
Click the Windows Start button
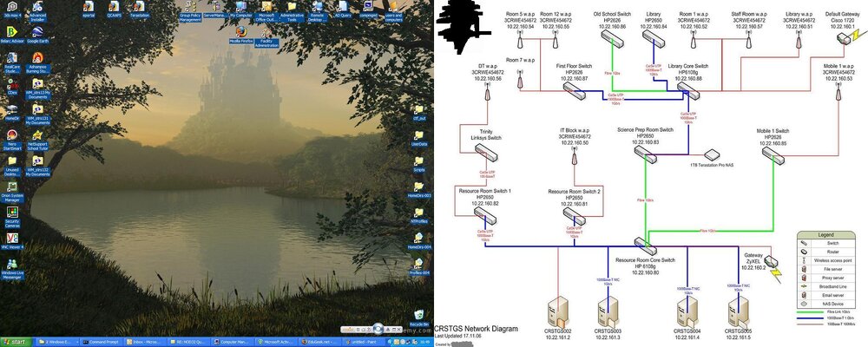(x=16, y=342)
